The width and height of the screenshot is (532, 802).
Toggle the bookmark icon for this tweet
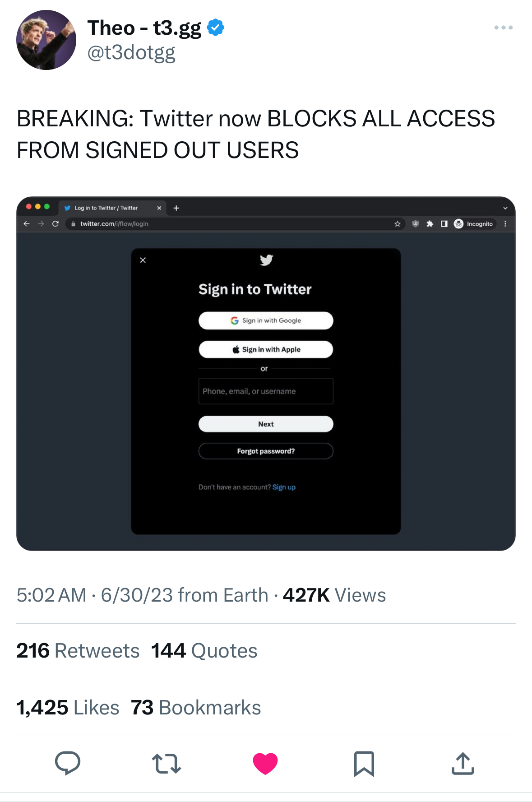point(364,764)
